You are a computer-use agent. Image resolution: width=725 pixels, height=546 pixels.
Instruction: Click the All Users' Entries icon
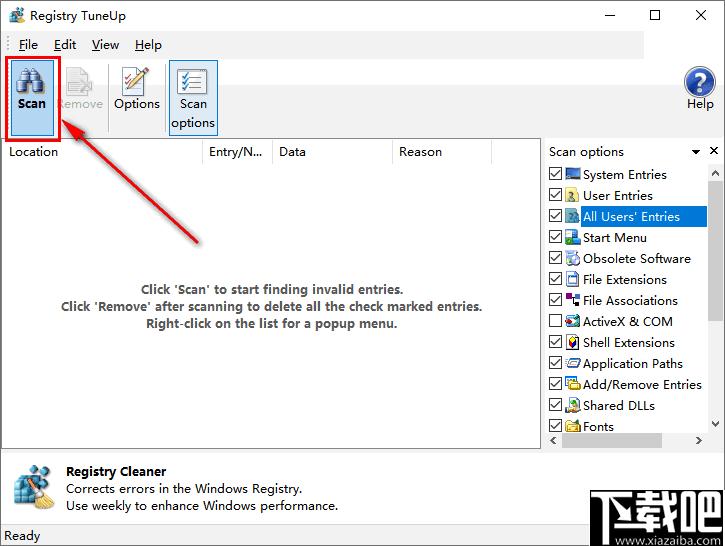[x=572, y=216]
